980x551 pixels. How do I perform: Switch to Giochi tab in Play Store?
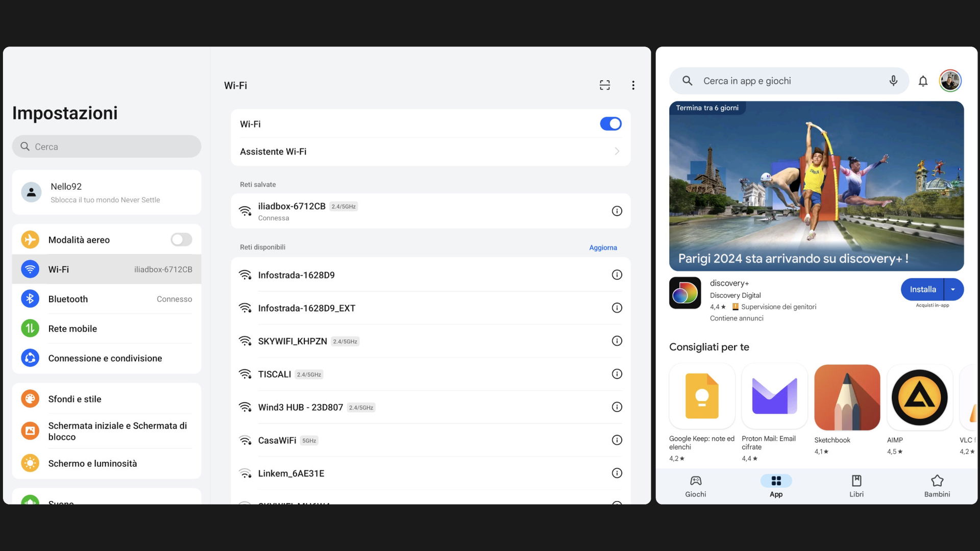click(696, 486)
